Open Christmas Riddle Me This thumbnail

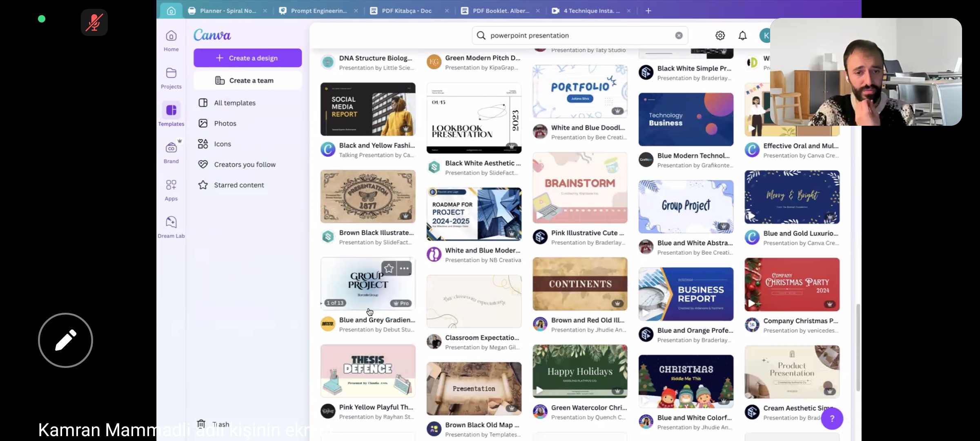click(686, 381)
